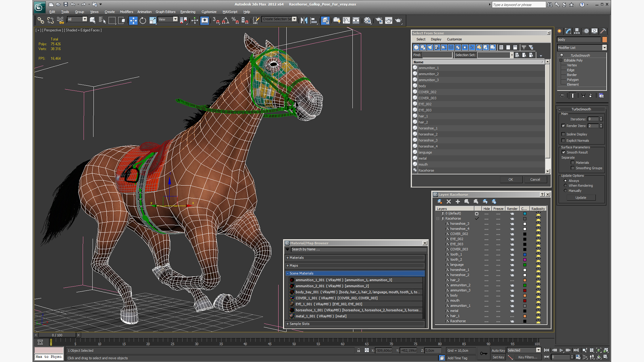Activate Select and Rotate tool

tap(143, 20)
